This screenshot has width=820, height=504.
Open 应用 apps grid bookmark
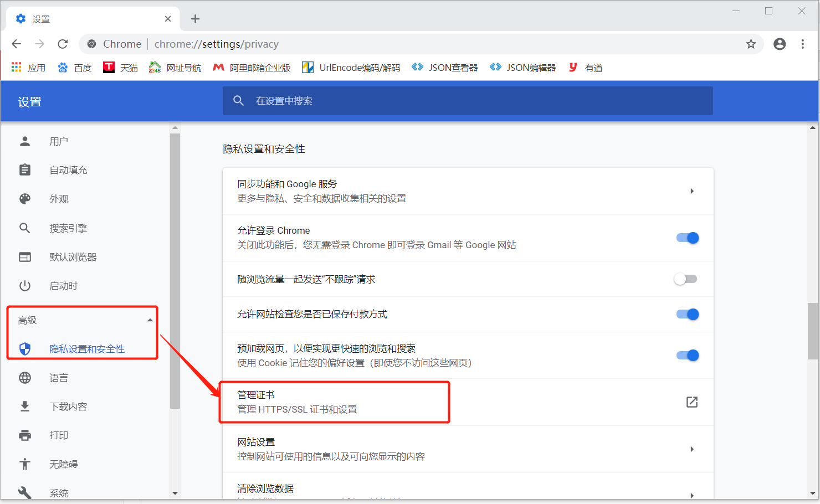(x=28, y=68)
